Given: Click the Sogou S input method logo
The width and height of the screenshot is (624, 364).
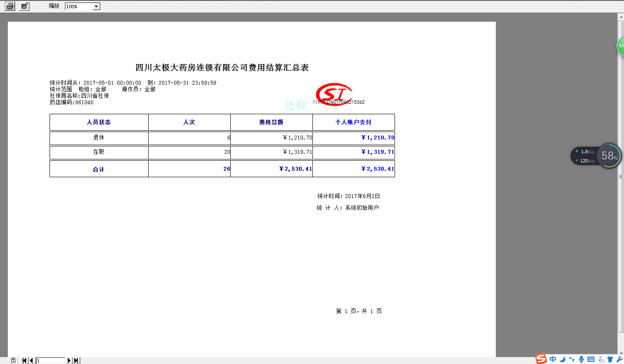Looking at the screenshot, I should (541, 359).
